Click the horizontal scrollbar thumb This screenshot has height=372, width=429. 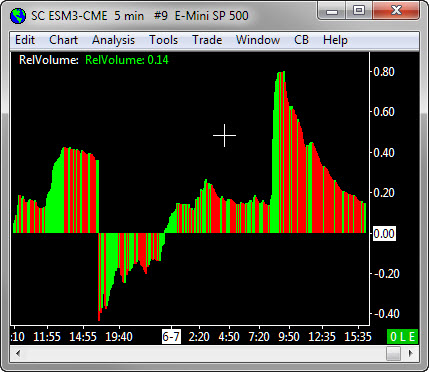coord(393,353)
